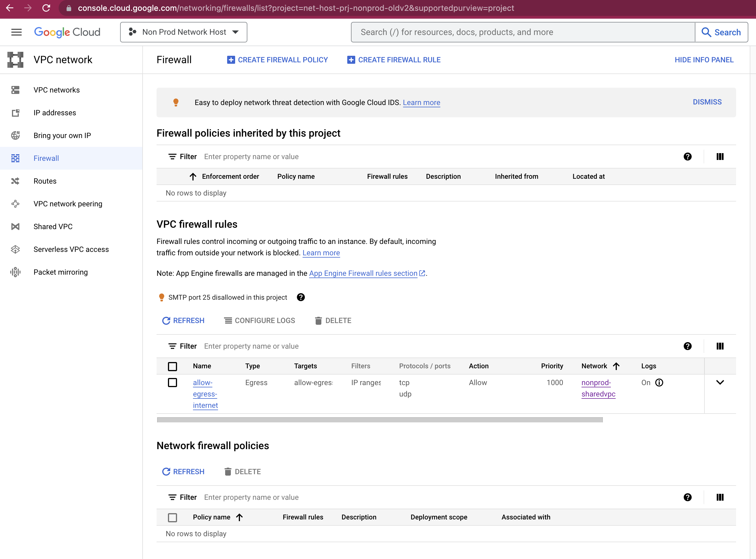Open Routes in the VPC network sidebar
This screenshot has height=559, width=756.
tap(45, 181)
